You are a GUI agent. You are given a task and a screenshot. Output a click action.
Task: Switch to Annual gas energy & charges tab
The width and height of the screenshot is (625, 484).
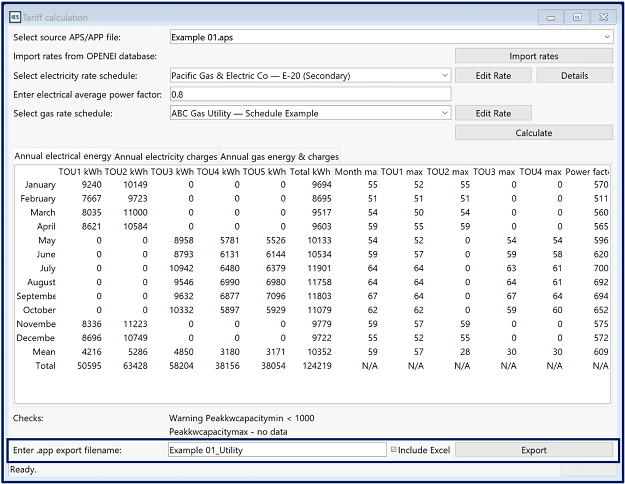pyautogui.click(x=279, y=156)
